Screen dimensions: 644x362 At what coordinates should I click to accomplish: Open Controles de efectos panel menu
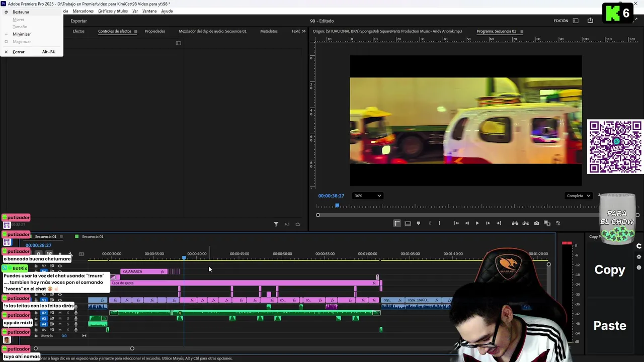coord(135,31)
